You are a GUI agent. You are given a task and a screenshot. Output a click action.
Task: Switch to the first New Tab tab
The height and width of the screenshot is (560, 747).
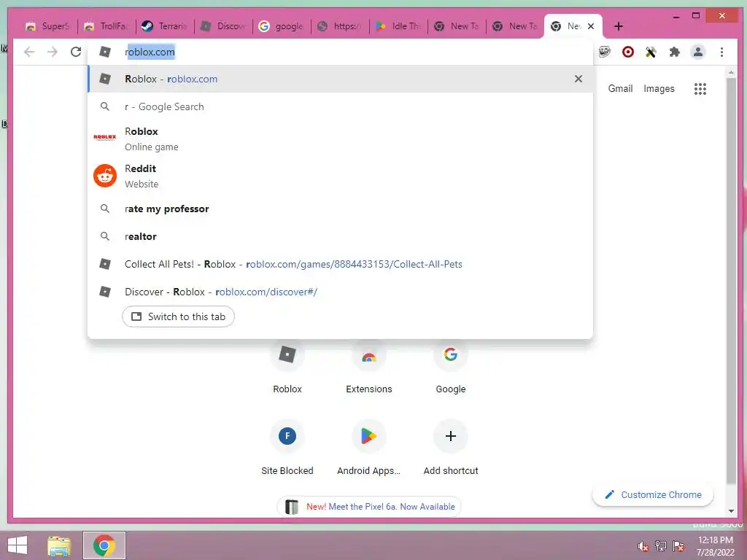pos(457,26)
